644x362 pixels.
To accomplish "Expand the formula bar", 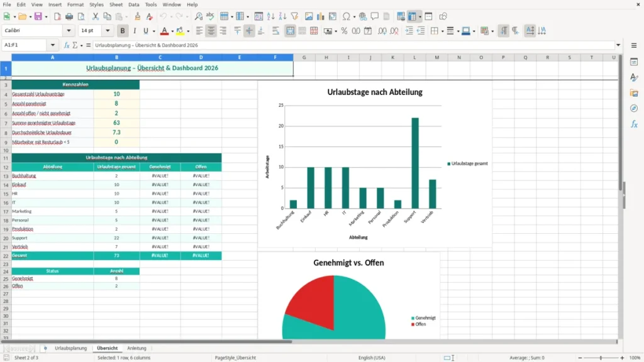I will 618,45.
